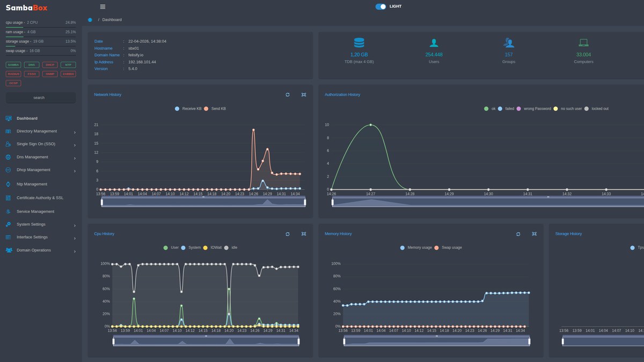Maximize the Cpu History chart
The image size is (644, 362).
304,234
